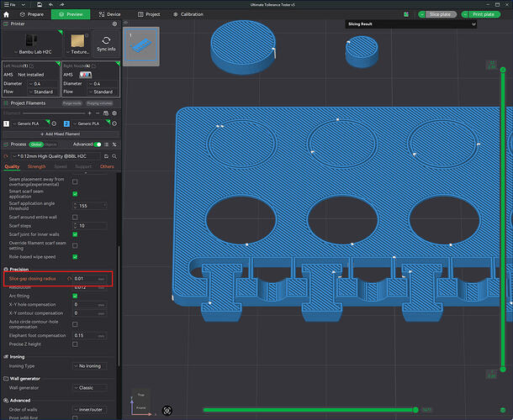
Task: Click the undo arrow in title bar
Action: [50, 4]
